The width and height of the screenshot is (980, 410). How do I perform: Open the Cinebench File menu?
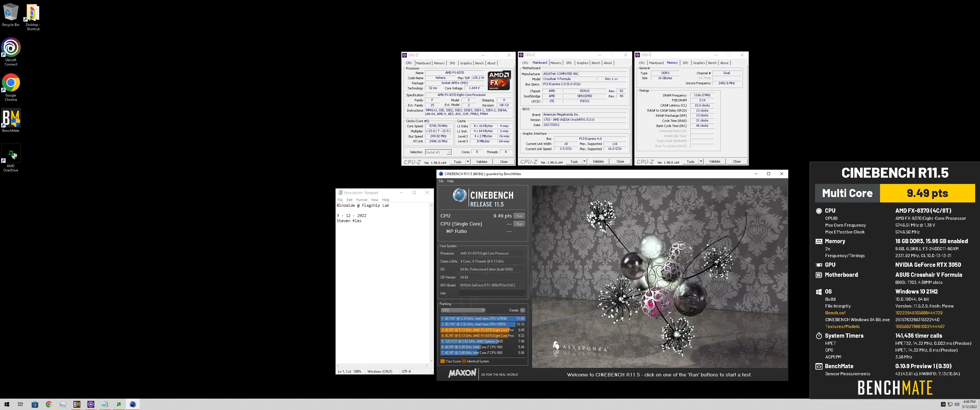click(x=441, y=181)
